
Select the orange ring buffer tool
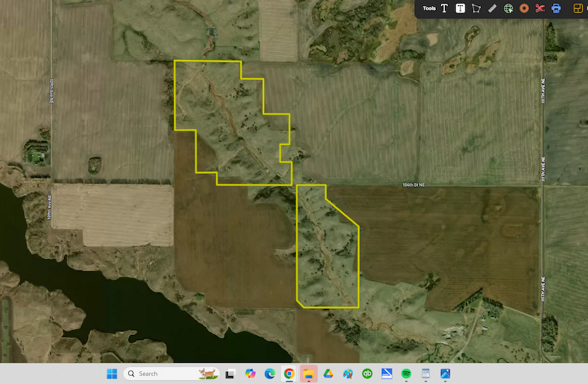coord(524,8)
